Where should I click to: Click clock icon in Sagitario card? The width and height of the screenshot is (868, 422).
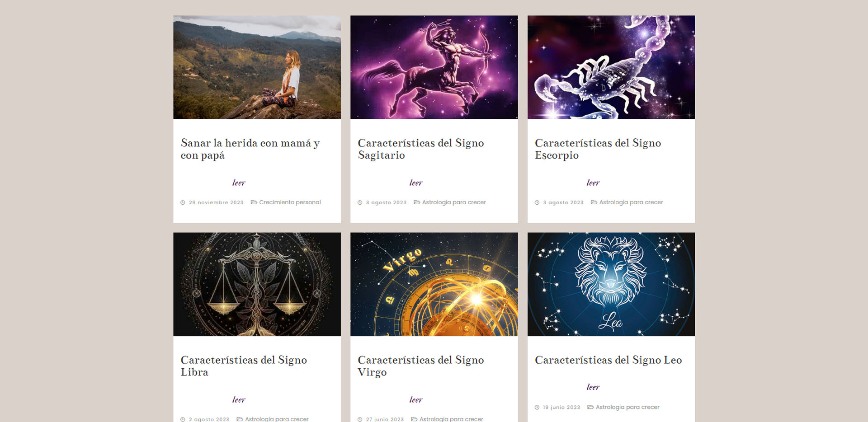point(360,202)
